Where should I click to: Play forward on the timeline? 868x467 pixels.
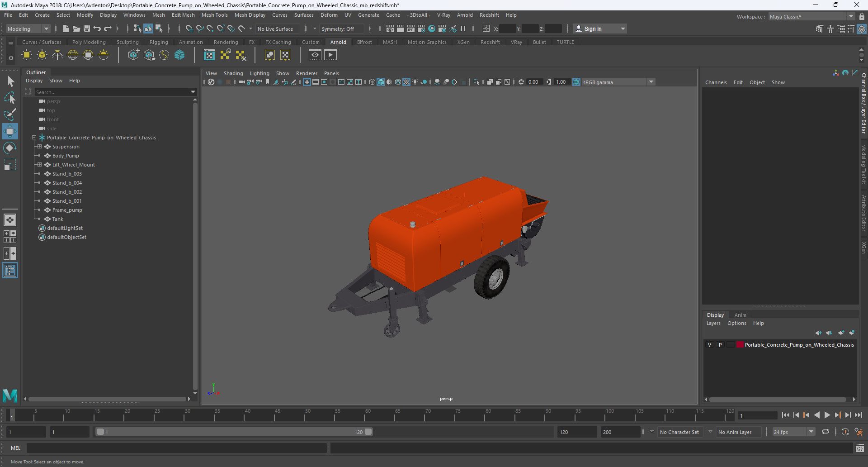pos(827,415)
